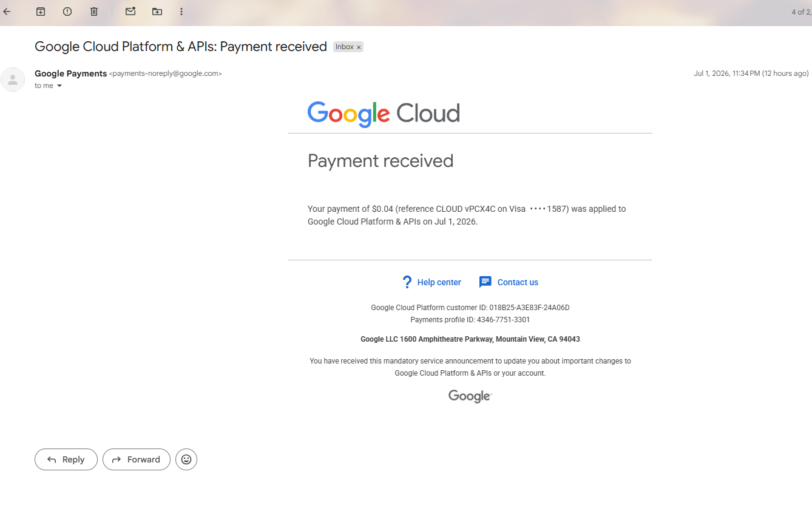The image size is (812, 511).
Task: Click the sender avatar for Google Payments
Action: [x=13, y=80]
